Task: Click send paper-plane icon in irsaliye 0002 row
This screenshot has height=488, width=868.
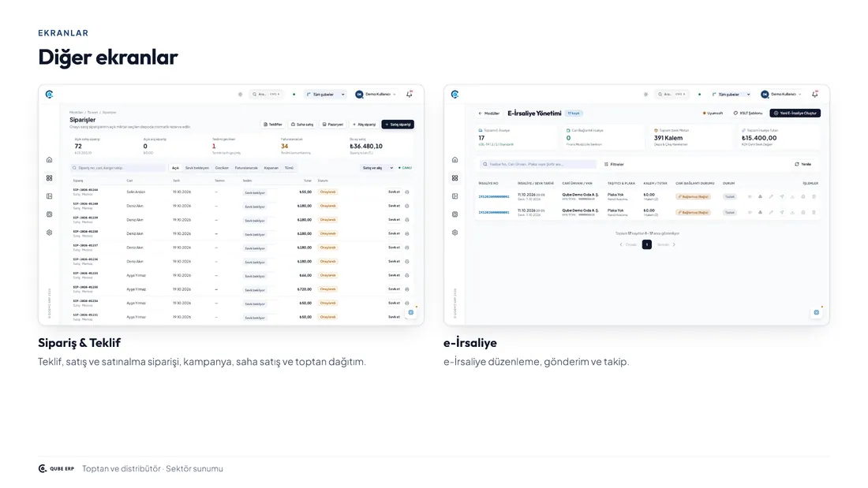Action: pyautogui.click(x=782, y=197)
